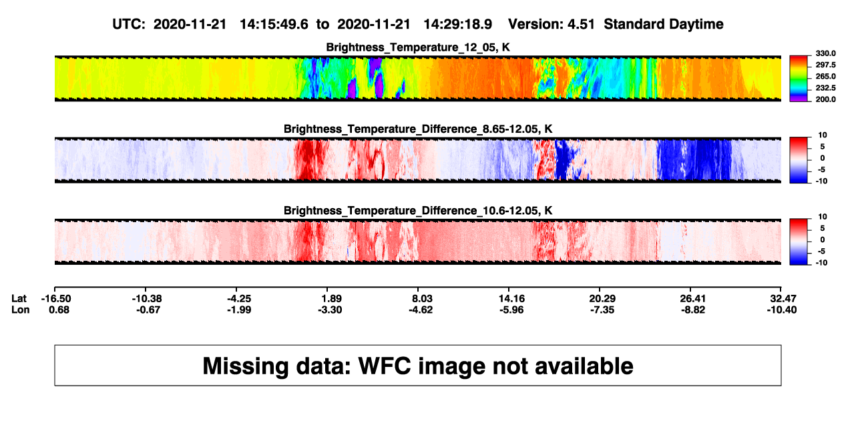Click 'Standard Daytime' in the header
Viewport: 868px width, 445px height.
coord(664,24)
